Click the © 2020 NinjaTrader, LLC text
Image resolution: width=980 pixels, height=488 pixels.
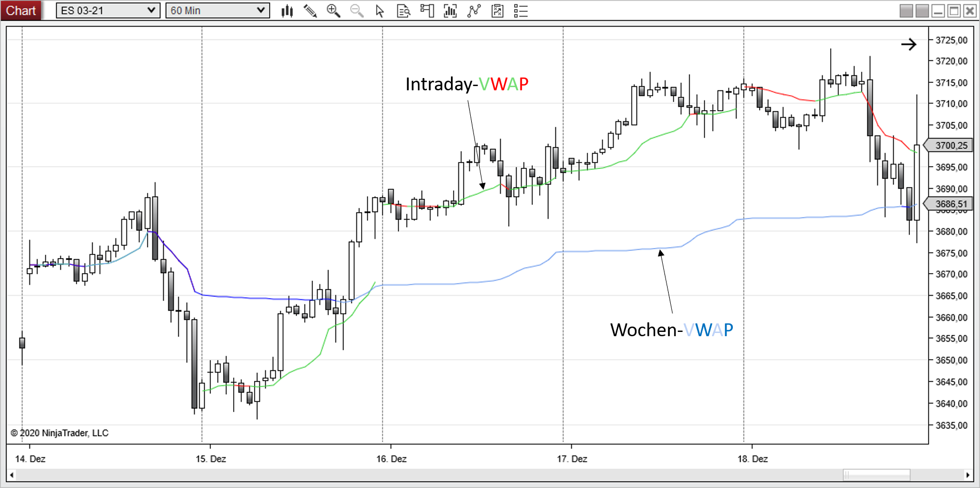pos(59,433)
